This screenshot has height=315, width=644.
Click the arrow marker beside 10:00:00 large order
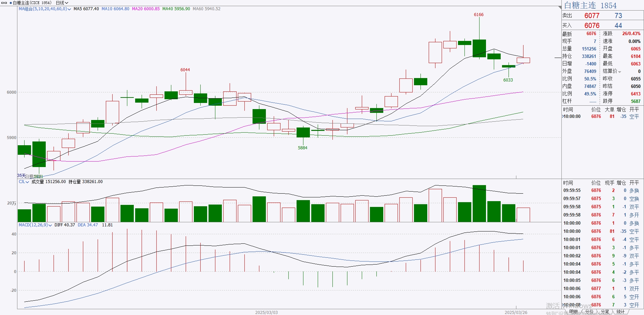pyautogui.click(x=563, y=117)
